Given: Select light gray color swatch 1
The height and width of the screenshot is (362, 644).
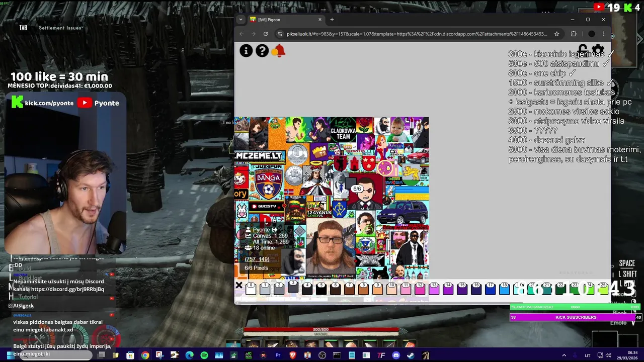Looking at the screenshot, I should click(x=265, y=288).
